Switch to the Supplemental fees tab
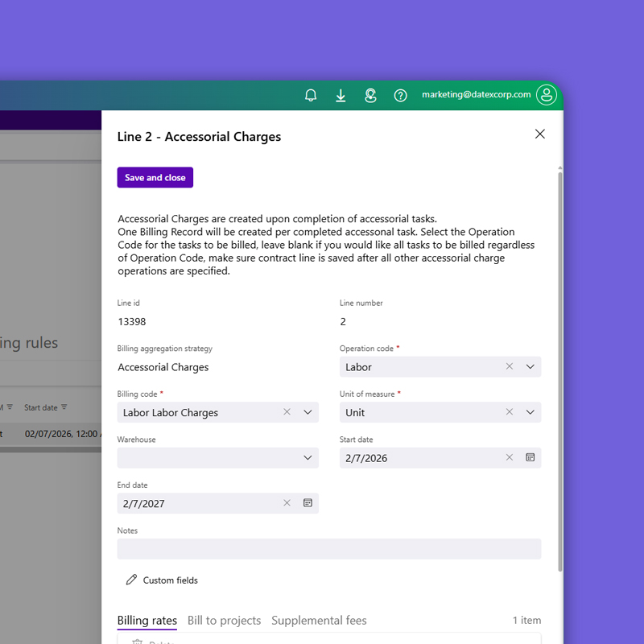Image resolution: width=644 pixels, height=644 pixels. click(x=319, y=621)
